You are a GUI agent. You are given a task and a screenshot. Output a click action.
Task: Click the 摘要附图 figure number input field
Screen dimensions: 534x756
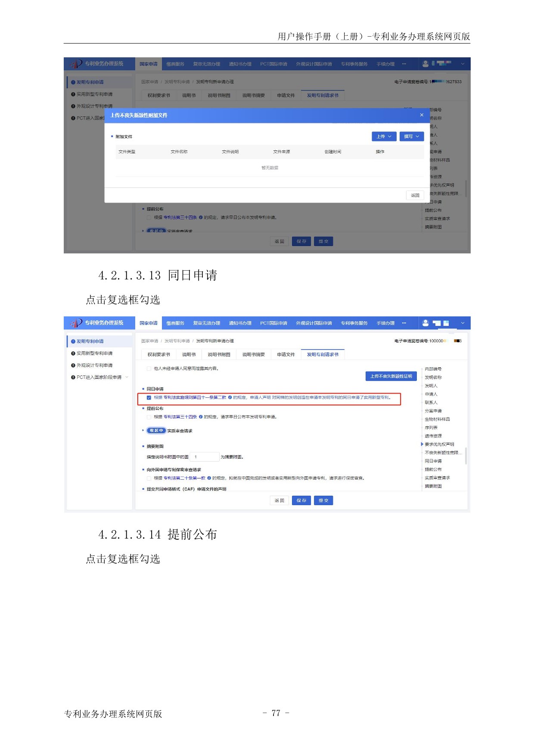coord(205,457)
